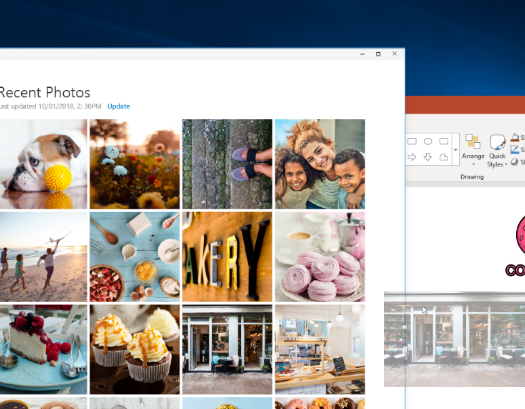
Task: Select the Rounded Rectangle shape in PowerPoint
Action: click(444, 141)
